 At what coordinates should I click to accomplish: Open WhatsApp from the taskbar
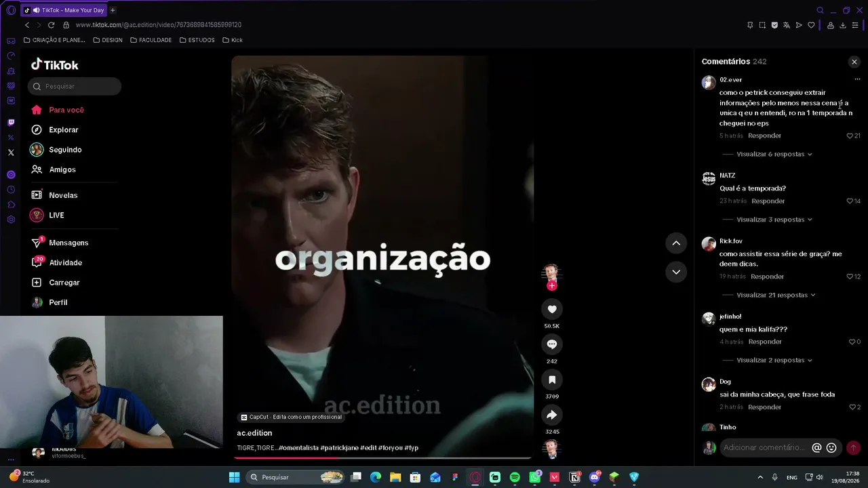coord(535,477)
